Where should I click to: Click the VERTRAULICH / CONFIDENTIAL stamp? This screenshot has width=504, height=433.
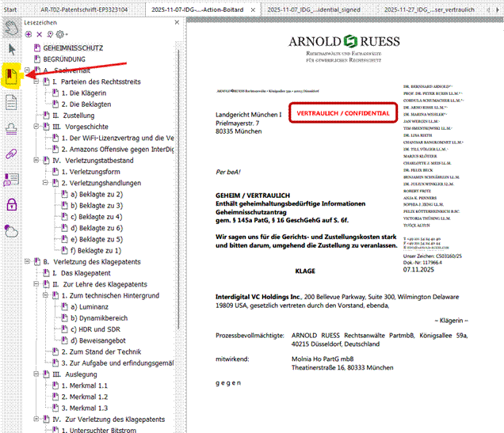tap(342, 113)
